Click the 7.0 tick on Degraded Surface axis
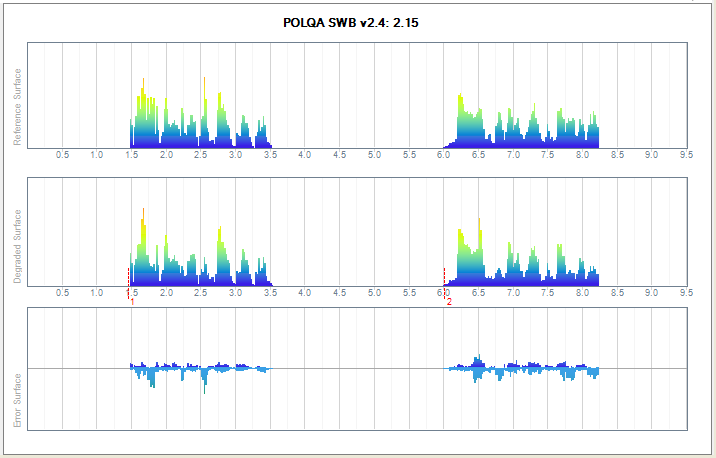 513,293
